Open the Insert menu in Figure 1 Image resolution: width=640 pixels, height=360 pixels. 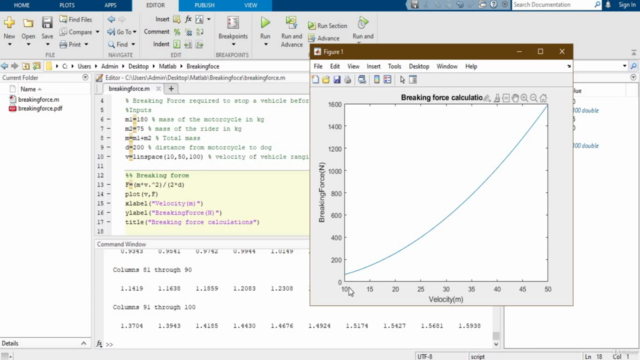(373, 66)
